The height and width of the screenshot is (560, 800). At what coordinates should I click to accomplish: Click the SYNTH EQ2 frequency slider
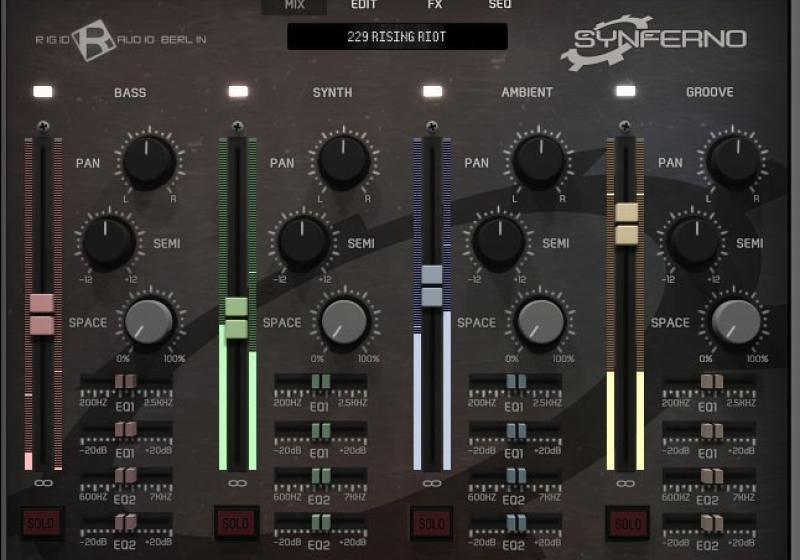click(321, 476)
